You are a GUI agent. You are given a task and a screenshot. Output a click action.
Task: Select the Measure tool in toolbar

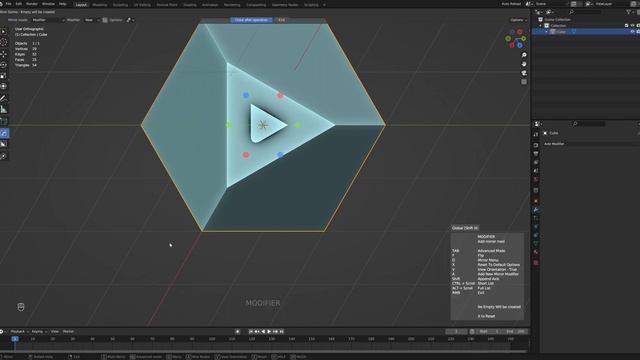4,109
